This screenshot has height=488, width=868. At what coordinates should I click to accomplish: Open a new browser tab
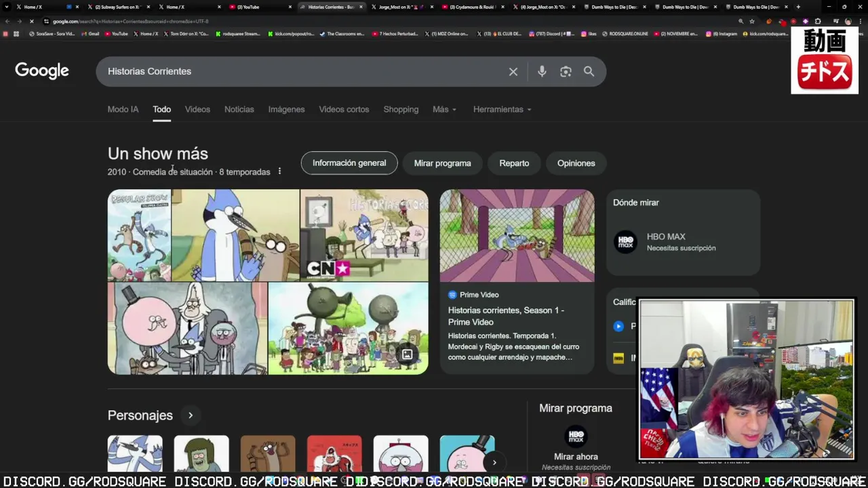[798, 7]
